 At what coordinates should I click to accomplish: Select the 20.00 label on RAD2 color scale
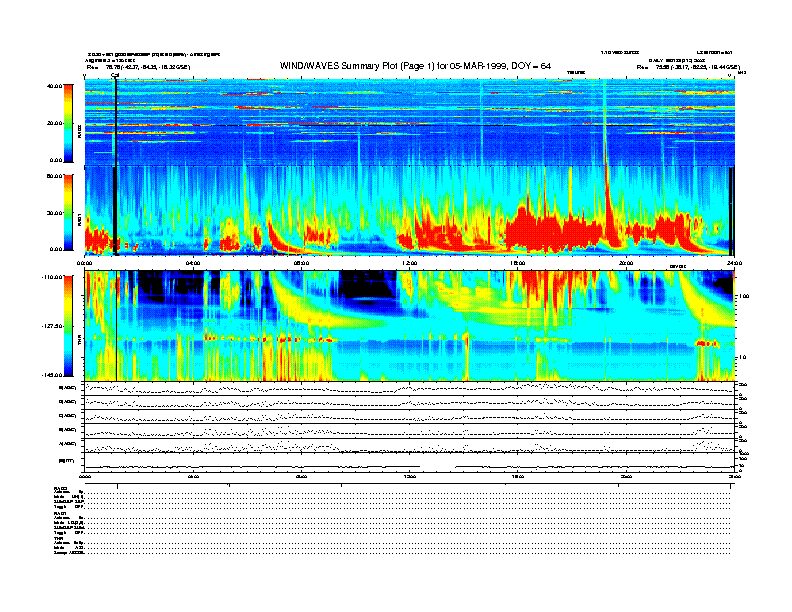(x=54, y=123)
